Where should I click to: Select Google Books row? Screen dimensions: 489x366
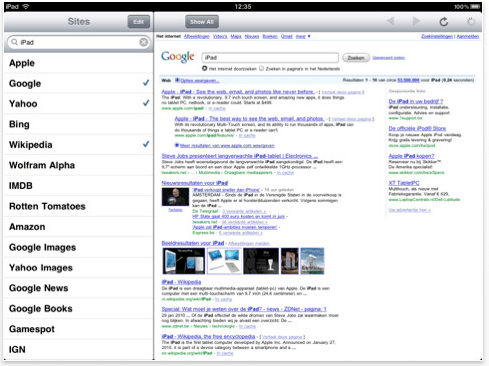tap(79, 309)
